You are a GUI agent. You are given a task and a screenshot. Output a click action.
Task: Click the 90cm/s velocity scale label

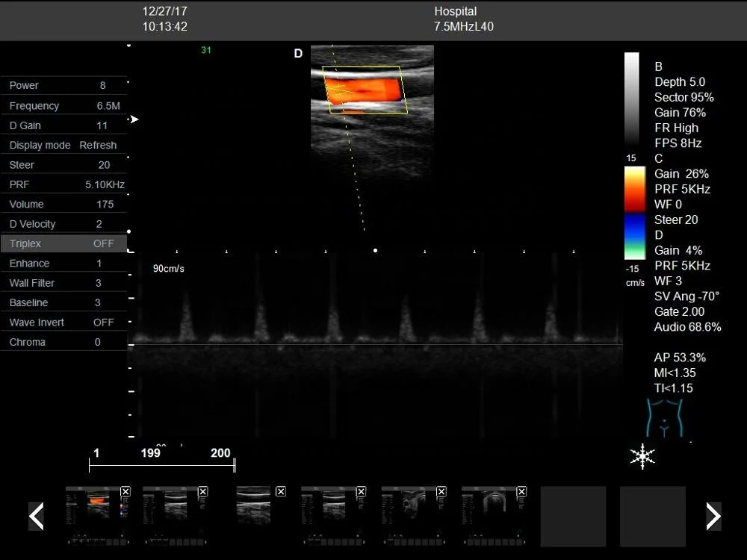(x=169, y=269)
